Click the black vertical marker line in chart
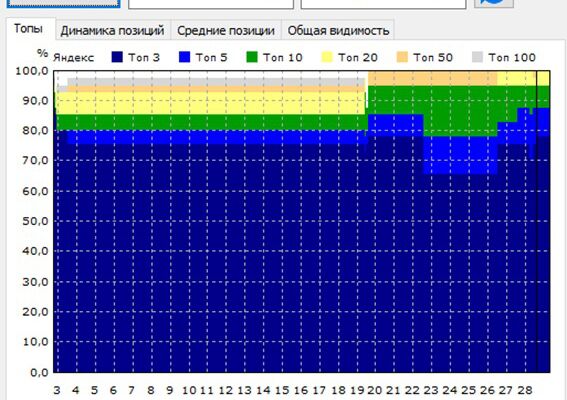567x400 pixels. coord(537,221)
